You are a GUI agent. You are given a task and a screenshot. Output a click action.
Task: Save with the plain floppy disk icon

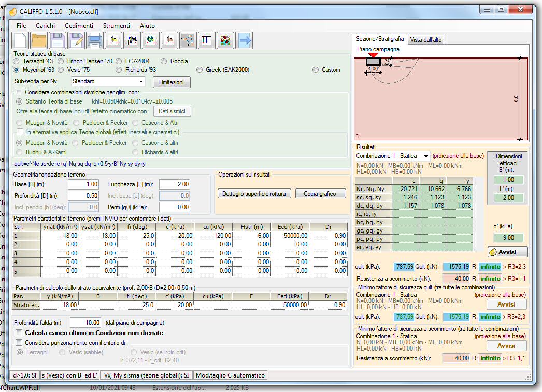[x=58, y=40]
